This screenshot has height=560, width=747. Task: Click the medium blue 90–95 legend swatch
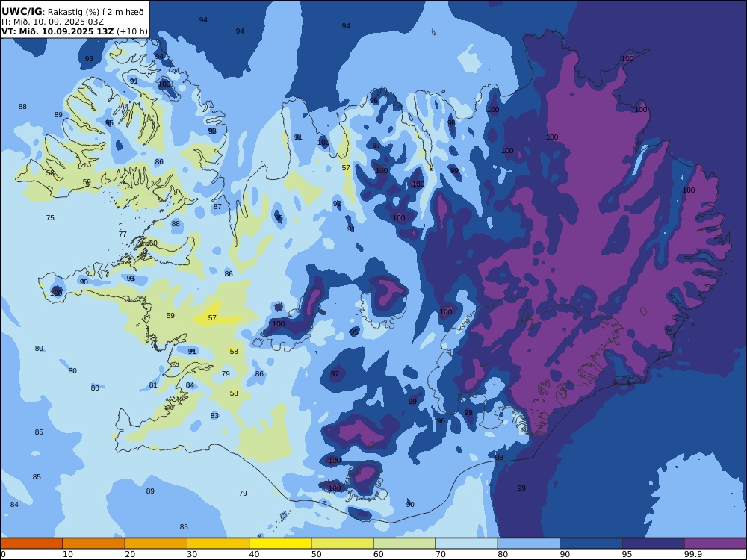(591, 544)
